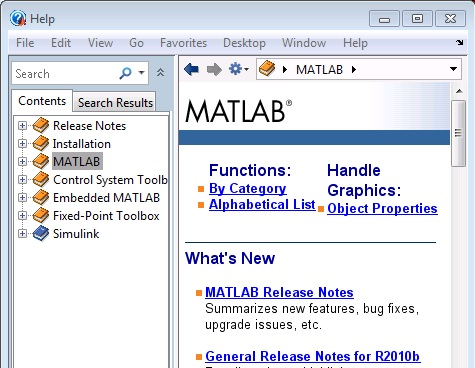Select Control System Toolbox tree item
Viewport: 475px width, 368px height.
point(110,180)
